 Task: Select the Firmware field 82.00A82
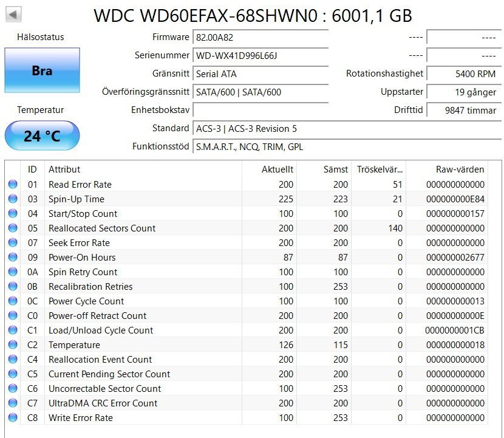261,37
